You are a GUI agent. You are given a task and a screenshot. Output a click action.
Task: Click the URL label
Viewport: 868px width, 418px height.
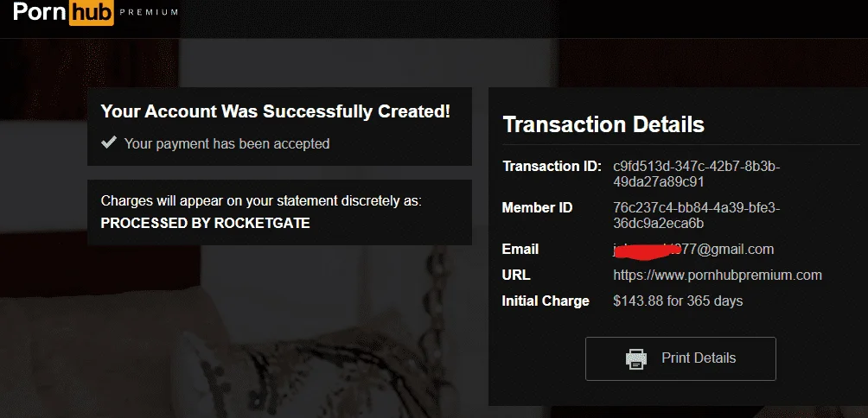[x=516, y=275]
